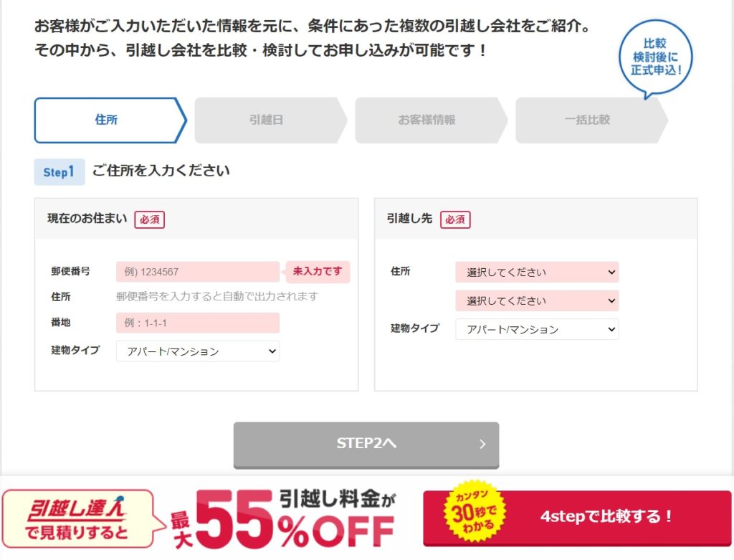Select the 住所 step tab

[x=110, y=120]
